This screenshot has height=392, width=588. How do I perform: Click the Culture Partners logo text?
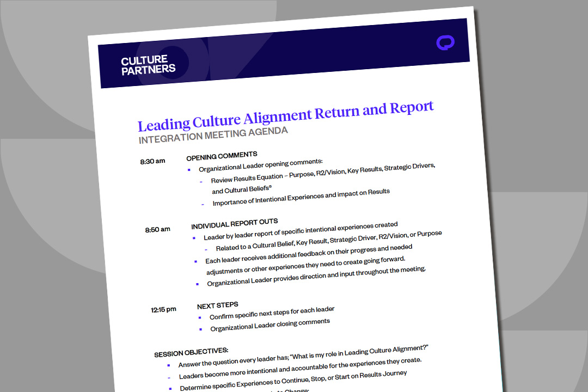148,64
